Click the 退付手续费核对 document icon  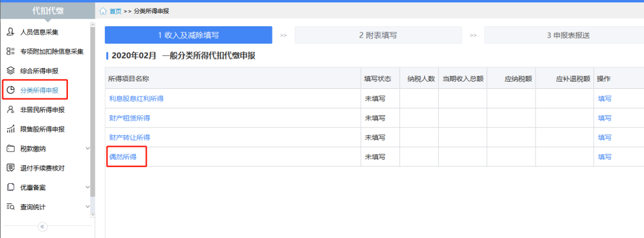click(x=11, y=168)
